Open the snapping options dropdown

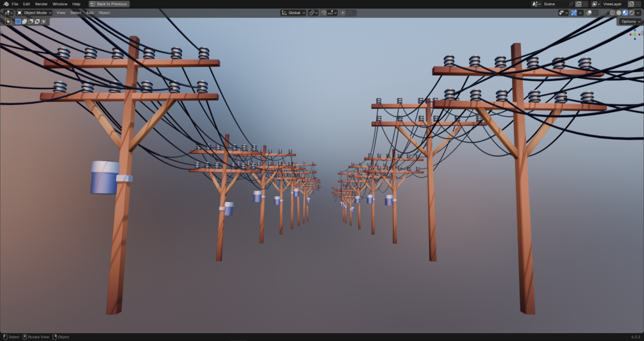point(333,13)
